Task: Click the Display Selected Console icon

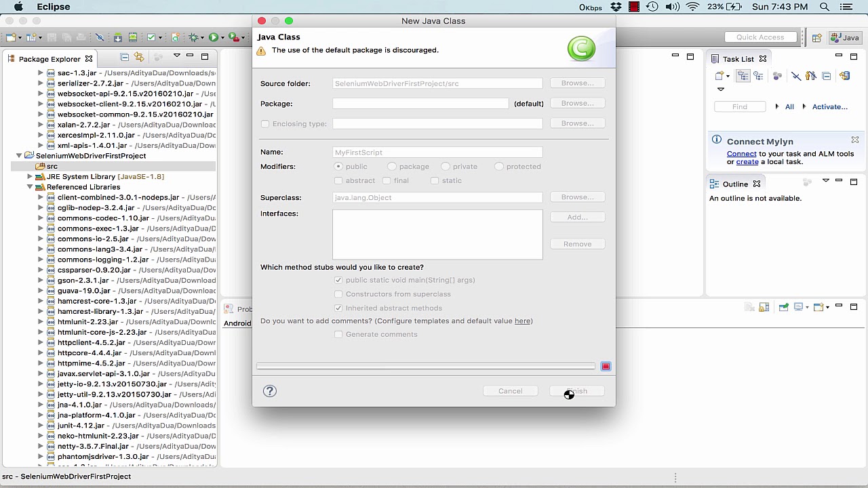Action: (799, 306)
